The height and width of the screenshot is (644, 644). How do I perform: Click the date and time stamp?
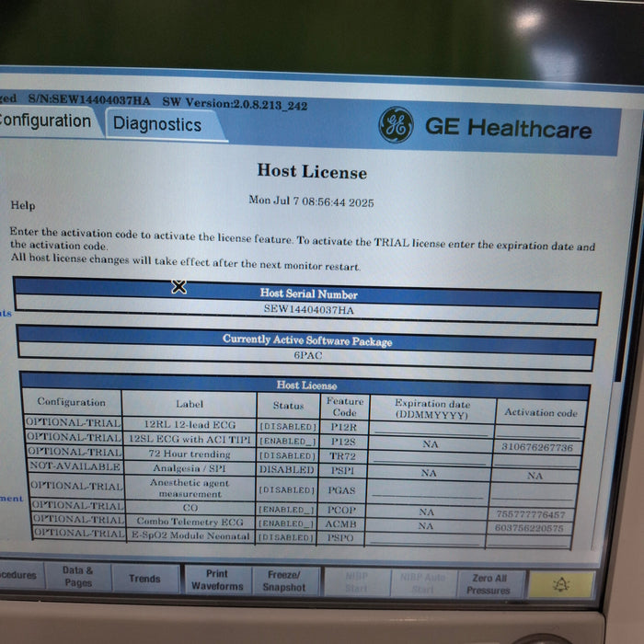click(x=311, y=201)
